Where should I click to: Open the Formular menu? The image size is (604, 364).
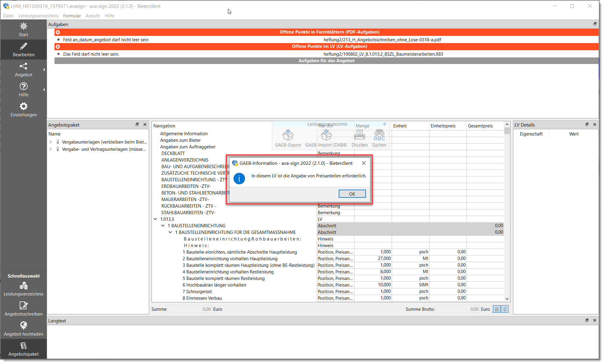tap(72, 16)
